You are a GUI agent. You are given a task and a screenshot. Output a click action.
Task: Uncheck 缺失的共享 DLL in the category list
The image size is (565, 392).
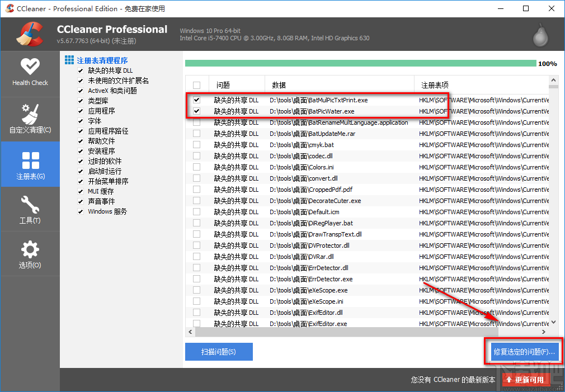(81, 70)
